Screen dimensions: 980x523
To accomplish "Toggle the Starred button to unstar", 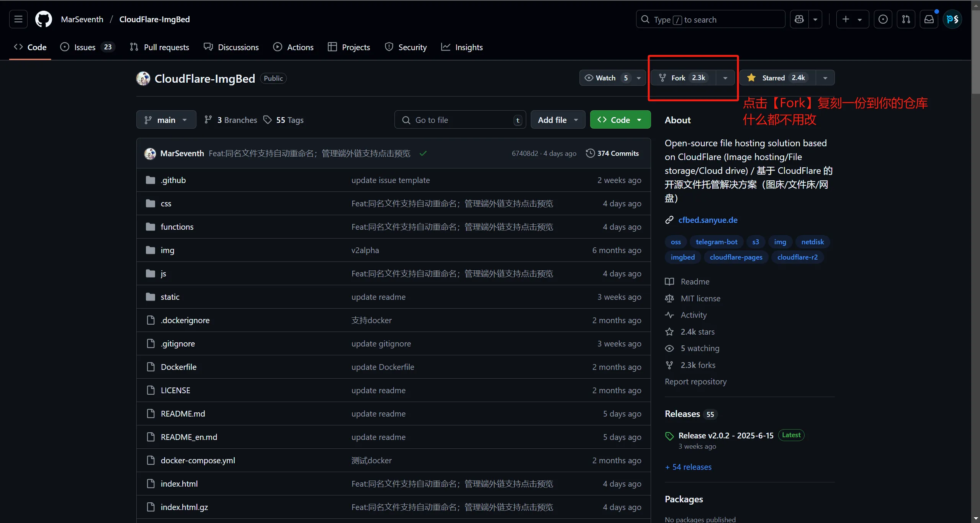I will (x=777, y=78).
